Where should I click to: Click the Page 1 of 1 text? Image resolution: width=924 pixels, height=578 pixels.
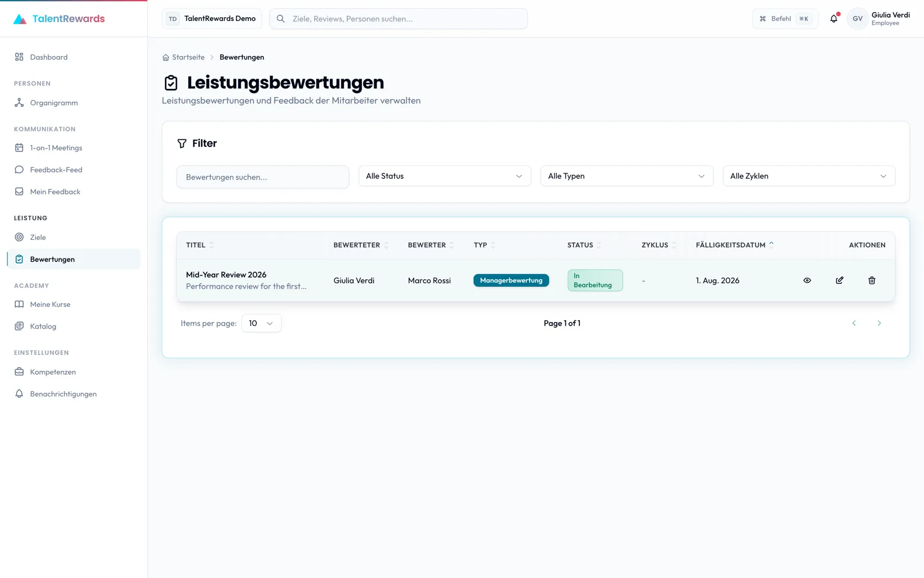tap(562, 323)
